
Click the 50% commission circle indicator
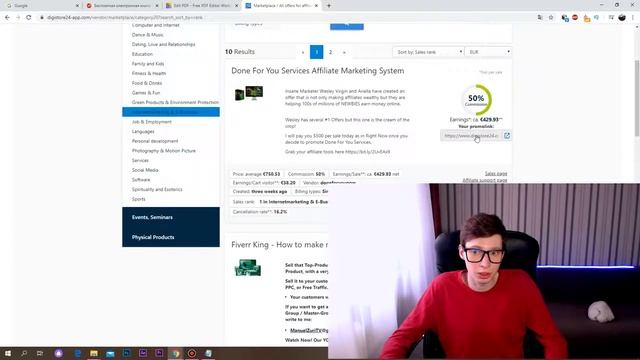(x=476, y=100)
